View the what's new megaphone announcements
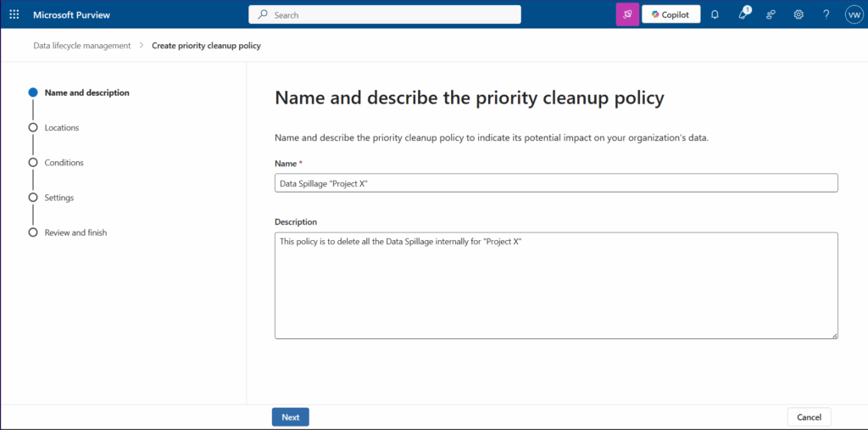Screen dimensions: 868x430 743,14
